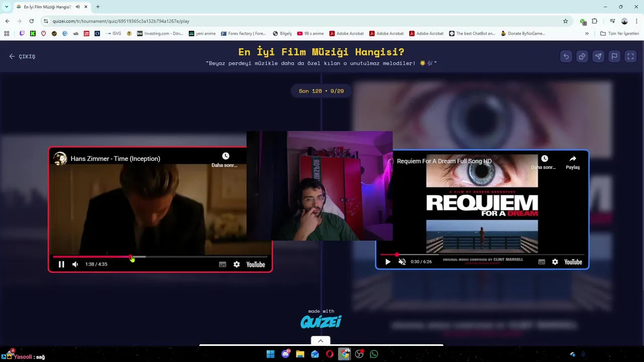Reload the page
644x362 pixels.
31,21
